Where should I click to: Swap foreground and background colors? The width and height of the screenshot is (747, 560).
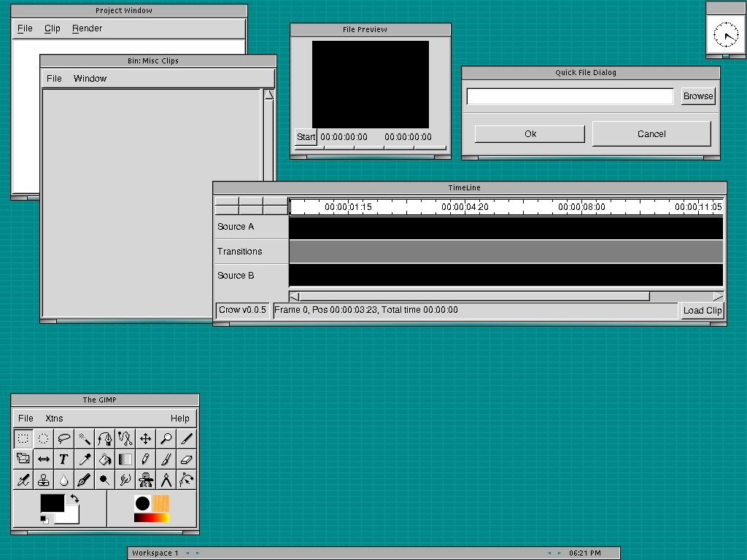point(74,499)
